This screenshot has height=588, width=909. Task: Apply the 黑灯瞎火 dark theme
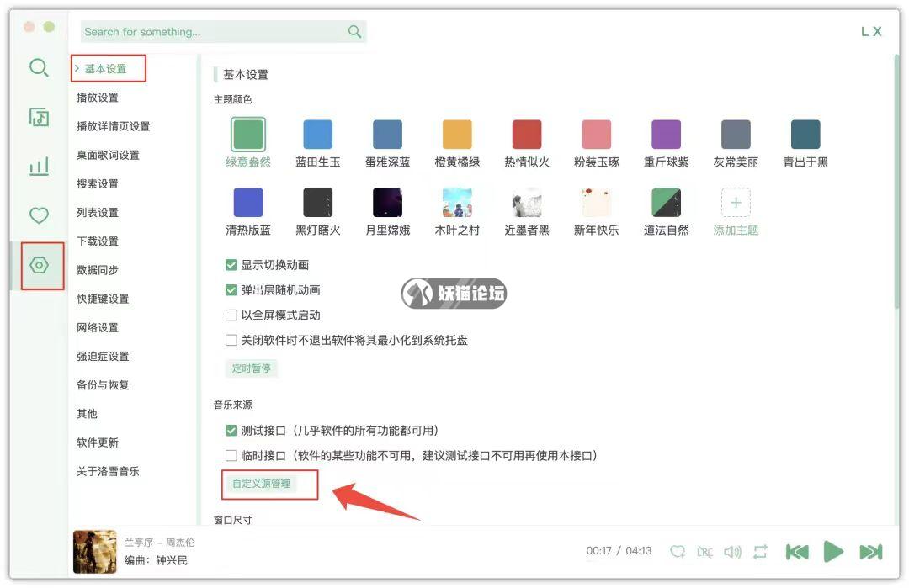317,203
